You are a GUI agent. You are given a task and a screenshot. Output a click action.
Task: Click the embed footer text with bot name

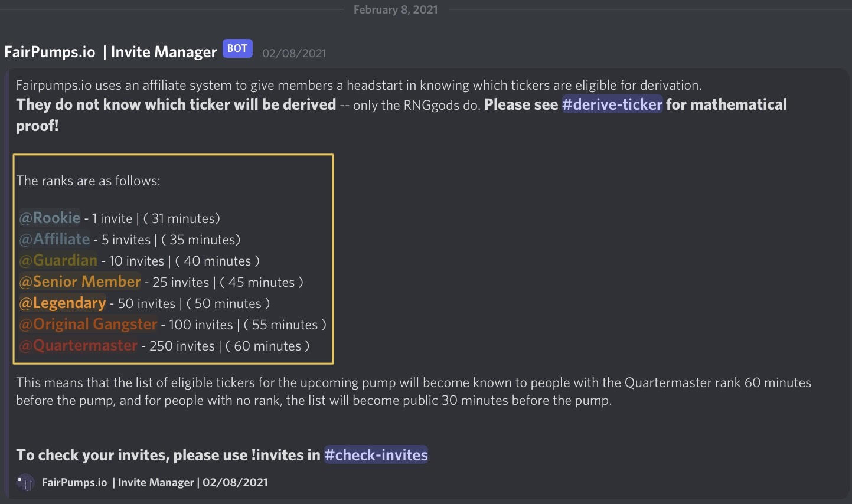tap(155, 482)
